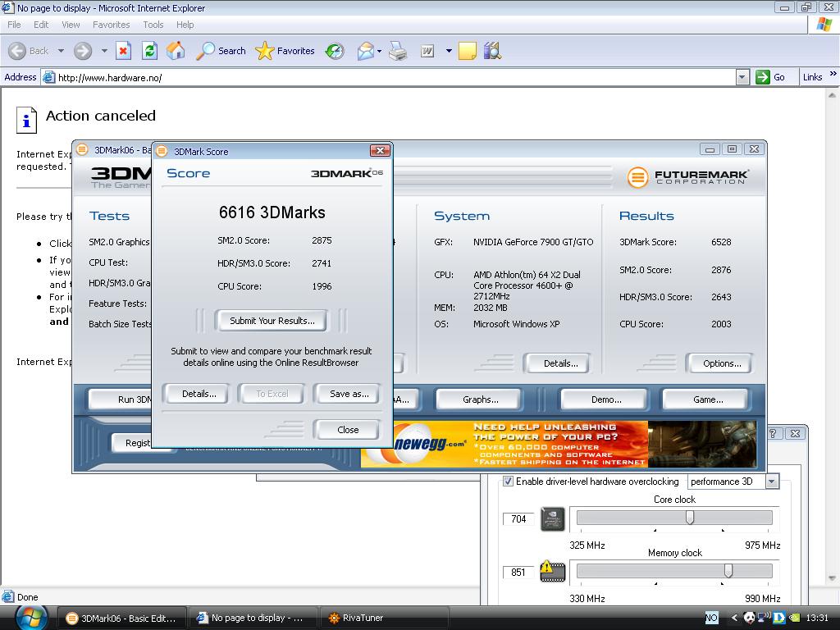Click the History clock icon
Screen dimensions: 840x630
pos(335,51)
